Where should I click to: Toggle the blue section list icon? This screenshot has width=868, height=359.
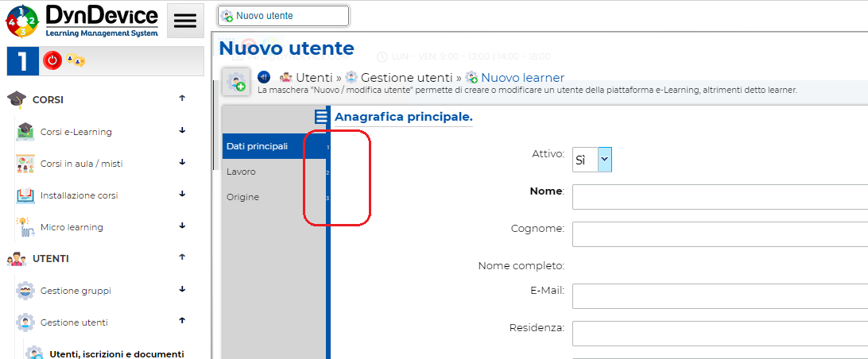click(x=321, y=118)
